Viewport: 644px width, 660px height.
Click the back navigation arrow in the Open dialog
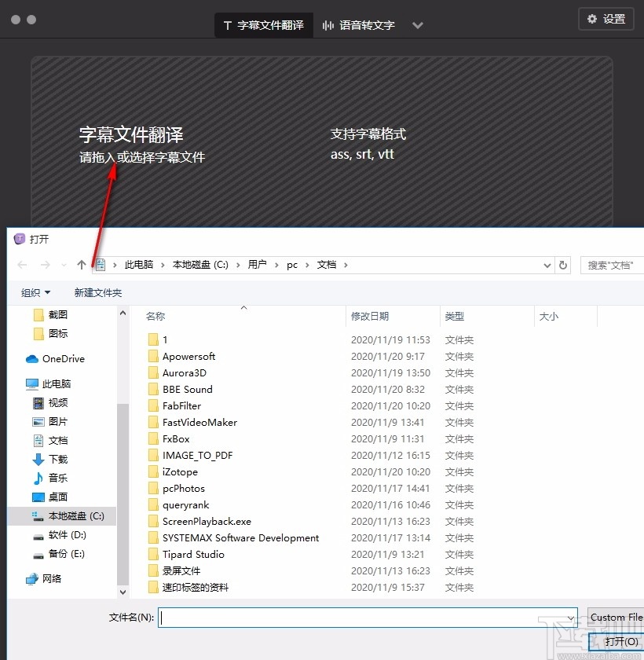coord(22,265)
